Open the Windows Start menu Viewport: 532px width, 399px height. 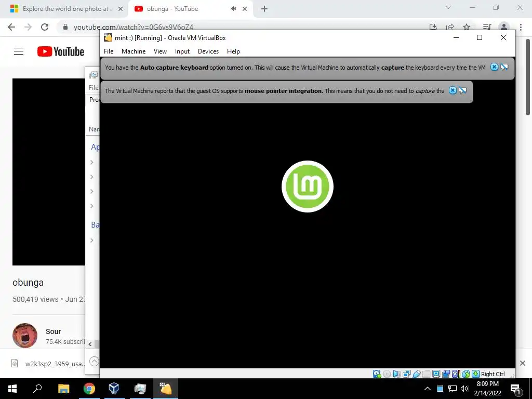coord(12,389)
